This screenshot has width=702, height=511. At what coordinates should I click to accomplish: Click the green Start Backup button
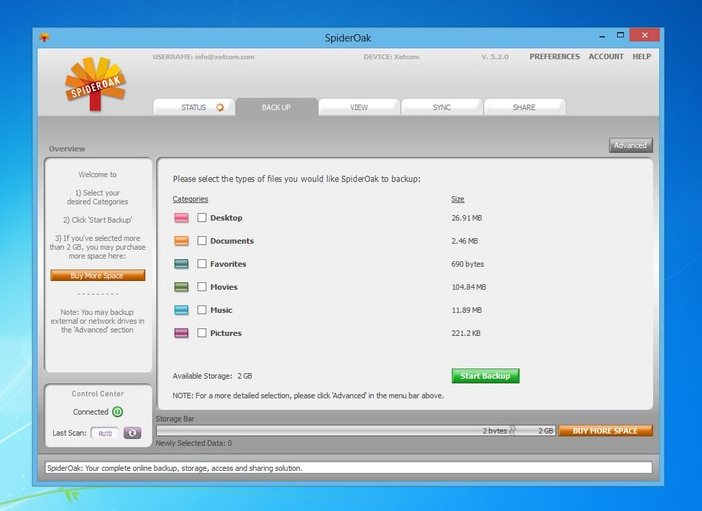[x=485, y=376]
